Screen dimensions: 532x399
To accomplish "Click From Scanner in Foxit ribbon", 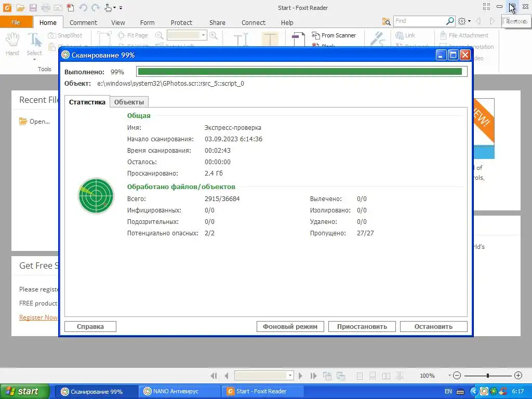I will [334, 35].
